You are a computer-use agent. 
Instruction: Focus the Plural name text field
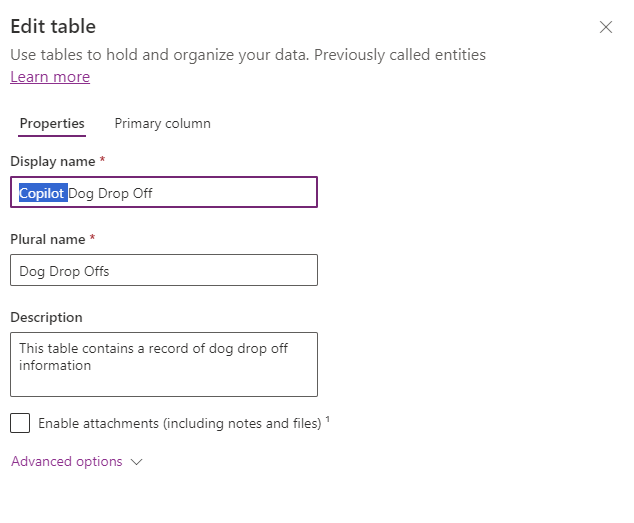click(x=164, y=270)
